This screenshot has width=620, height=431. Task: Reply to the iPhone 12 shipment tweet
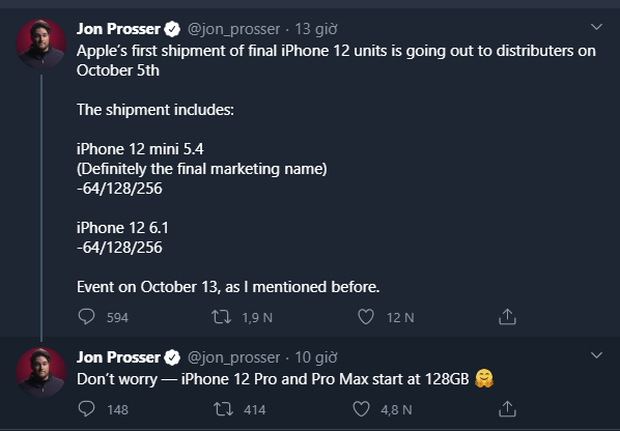(86, 317)
